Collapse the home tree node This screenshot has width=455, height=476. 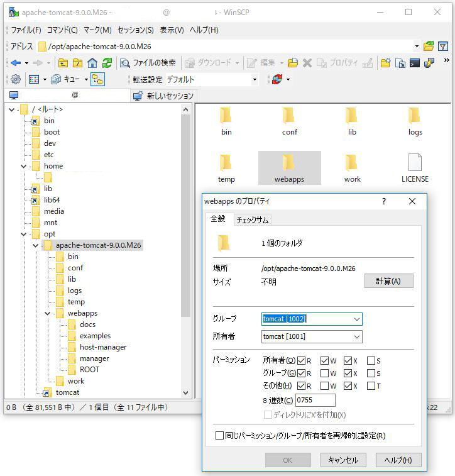coord(23,167)
